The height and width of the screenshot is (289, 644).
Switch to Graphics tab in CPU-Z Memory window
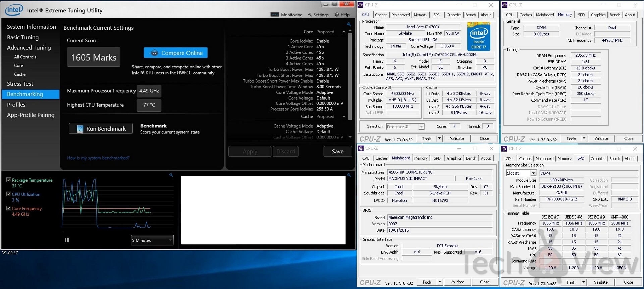click(598, 15)
